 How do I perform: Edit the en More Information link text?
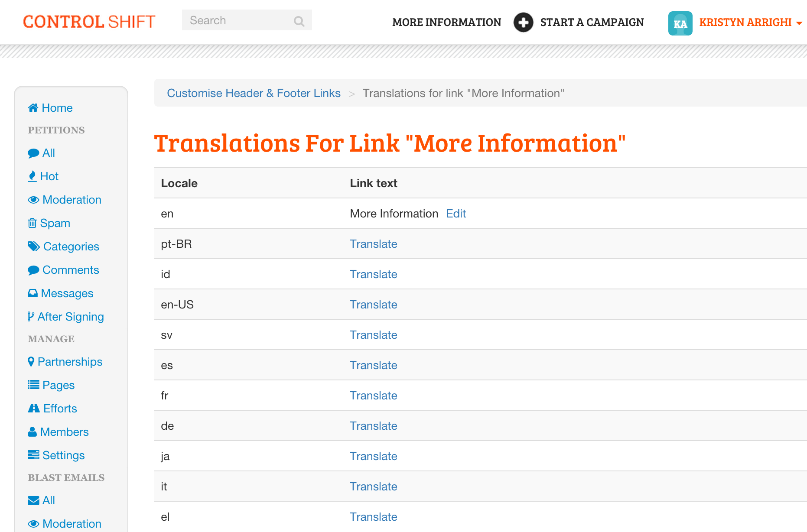(x=456, y=214)
